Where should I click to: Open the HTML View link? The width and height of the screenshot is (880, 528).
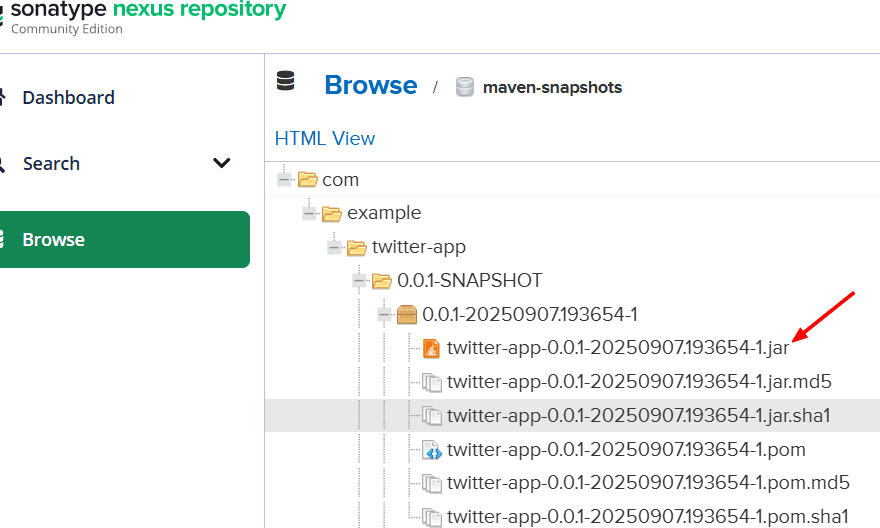coord(325,139)
